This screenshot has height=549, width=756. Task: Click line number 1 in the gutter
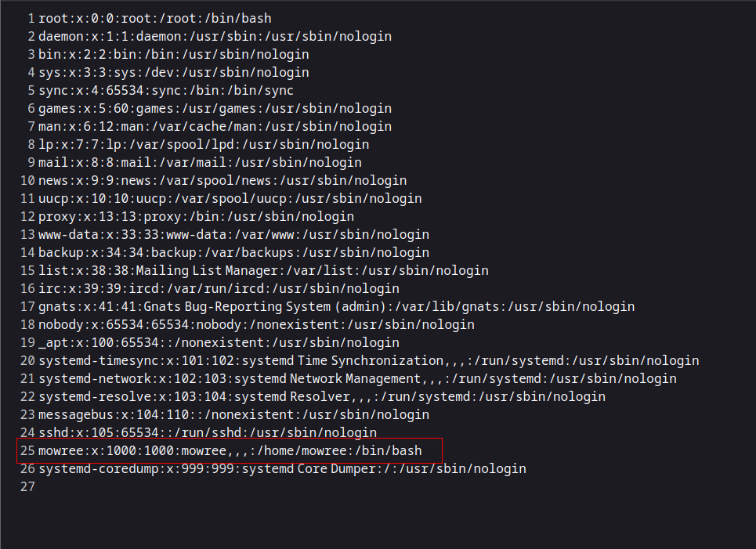[31, 18]
